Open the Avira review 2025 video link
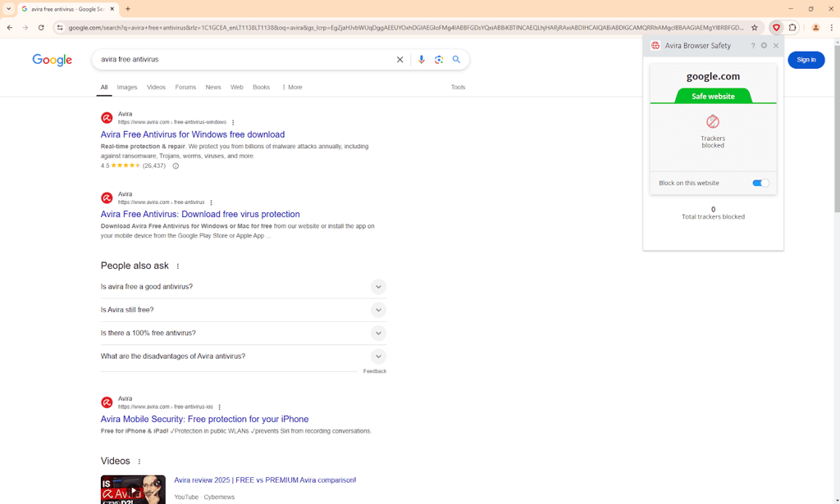 tap(265, 480)
